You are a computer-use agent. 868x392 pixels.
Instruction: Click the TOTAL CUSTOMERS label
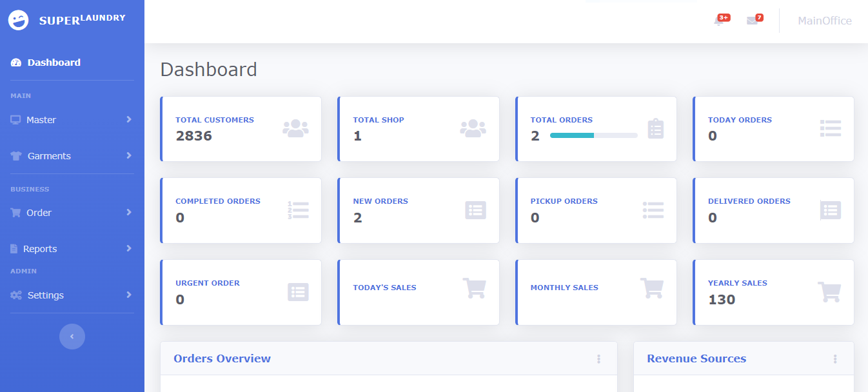coord(215,120)
